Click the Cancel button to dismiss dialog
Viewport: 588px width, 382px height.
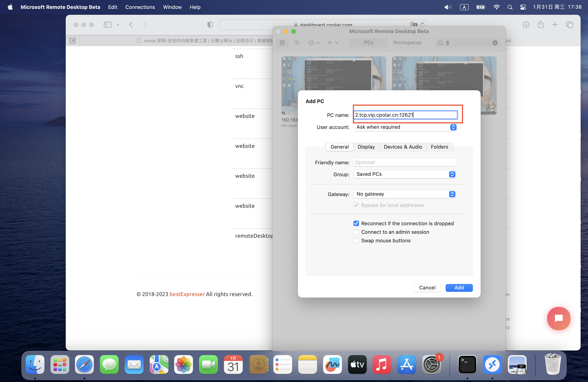[427, 287]
